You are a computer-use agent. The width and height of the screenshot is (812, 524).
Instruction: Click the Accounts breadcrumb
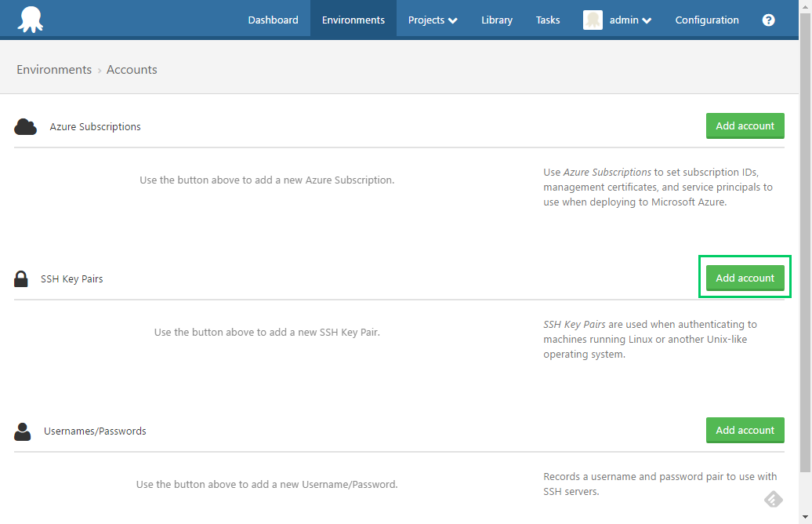click(x=132, y=70)
